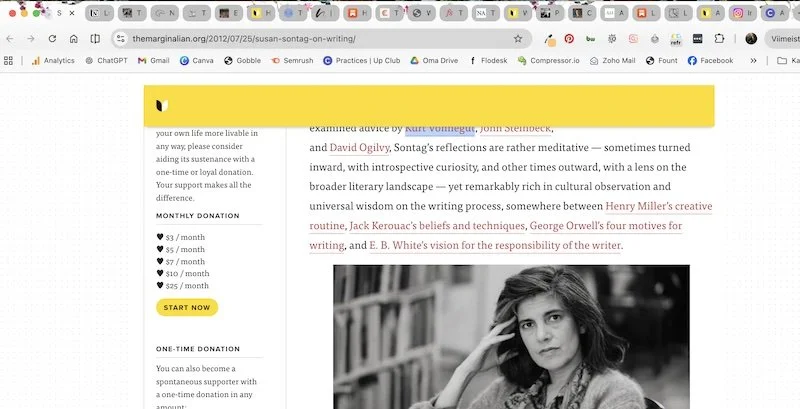Choose the $10 / month donation
Image resolution: width=800 pixels, height=409 pixels.
click(183, 273)
